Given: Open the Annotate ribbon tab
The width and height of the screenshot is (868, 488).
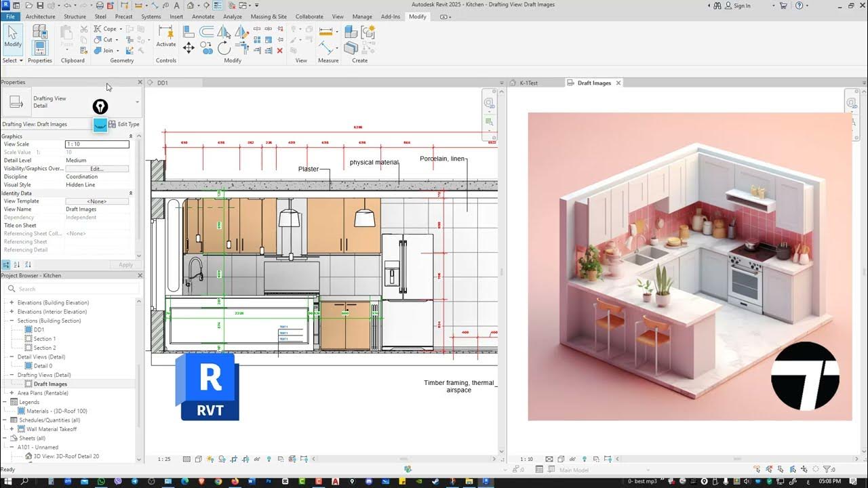Looking at the screenshot, I should [x=203, y=16].
